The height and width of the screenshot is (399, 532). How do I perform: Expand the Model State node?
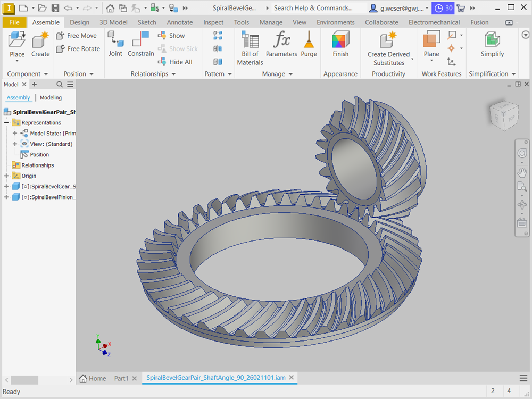[15, 134]
